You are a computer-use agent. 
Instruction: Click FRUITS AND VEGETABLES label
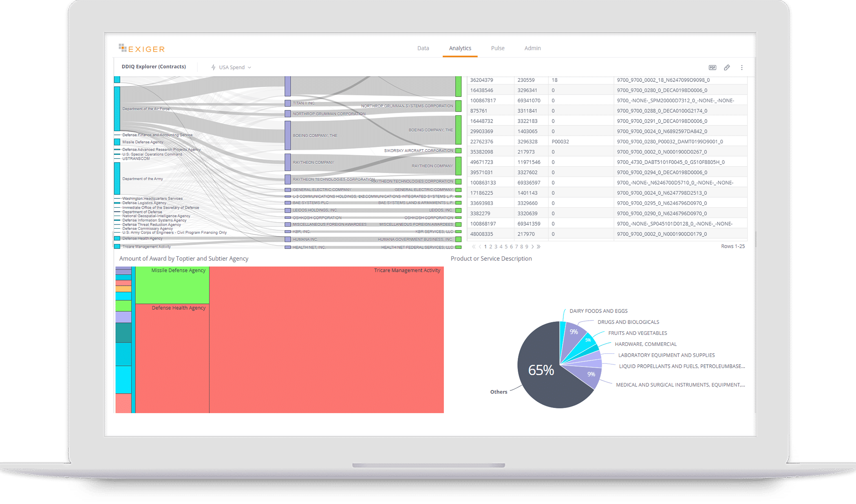[x=638, y=333]
